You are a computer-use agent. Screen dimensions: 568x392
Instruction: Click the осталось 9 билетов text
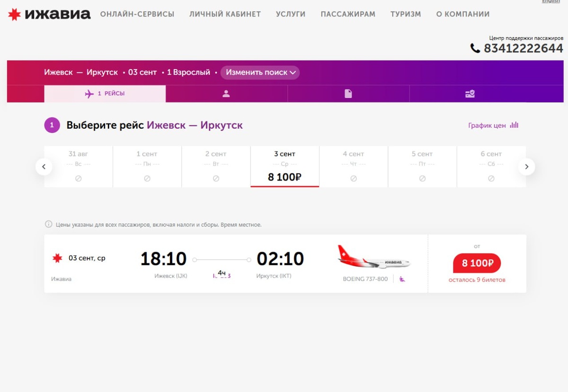pos(477,279)
